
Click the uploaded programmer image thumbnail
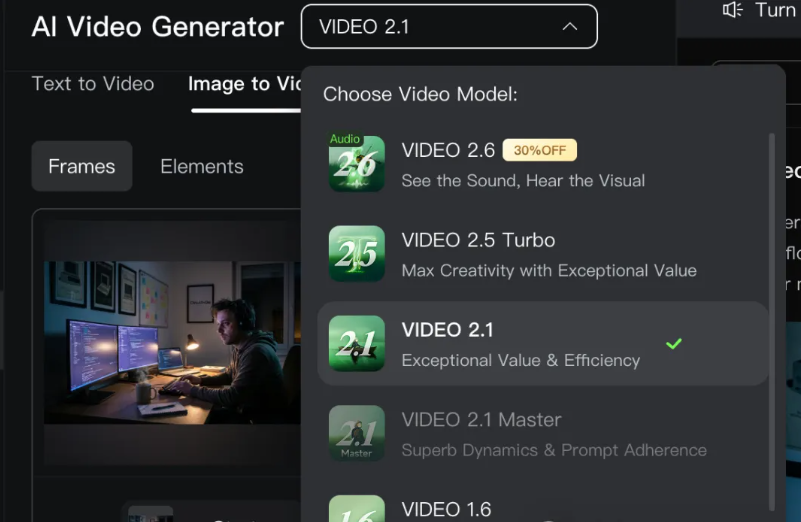click(172, 342)
